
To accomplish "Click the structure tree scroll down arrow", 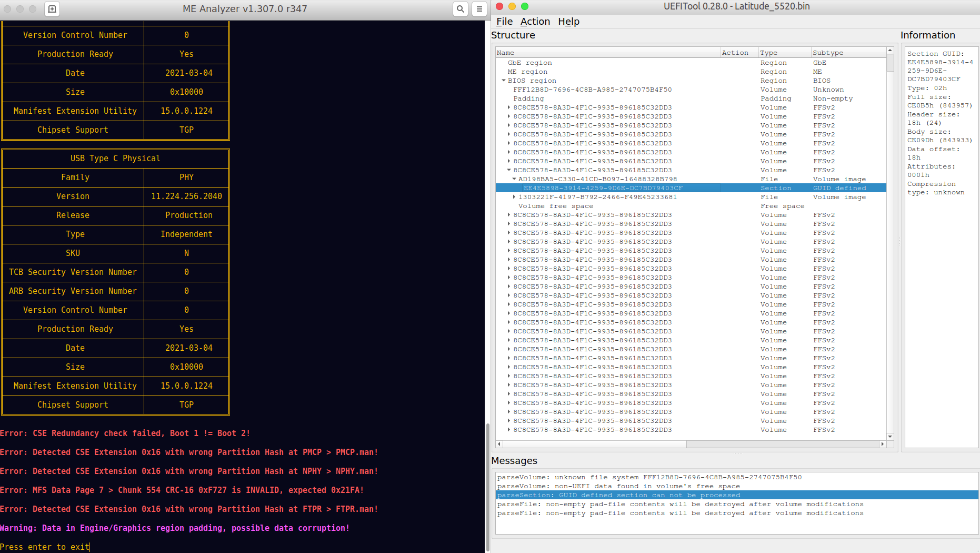I will [890, 436].
